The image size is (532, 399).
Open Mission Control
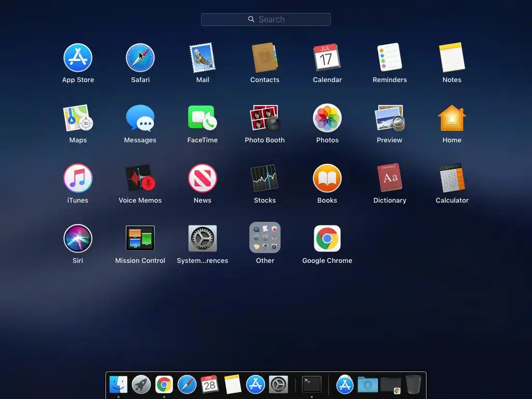point(140,238)
